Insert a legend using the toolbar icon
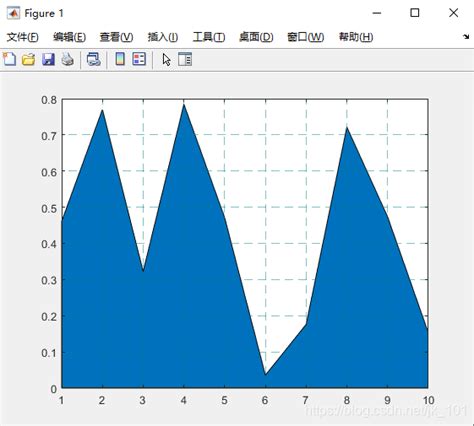This screenshot has width=474, height=426. pos(139,59)
